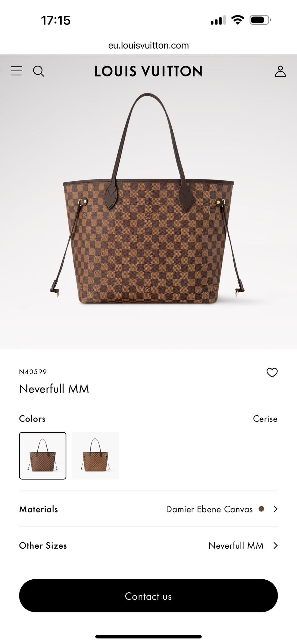Open the account profile icon

coord(280,71)
